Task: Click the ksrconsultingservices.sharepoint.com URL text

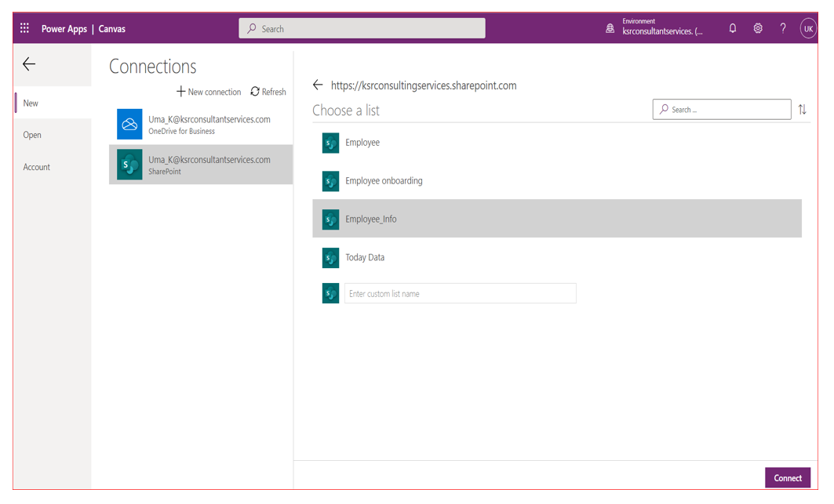Action: click(x=424, y=85)
